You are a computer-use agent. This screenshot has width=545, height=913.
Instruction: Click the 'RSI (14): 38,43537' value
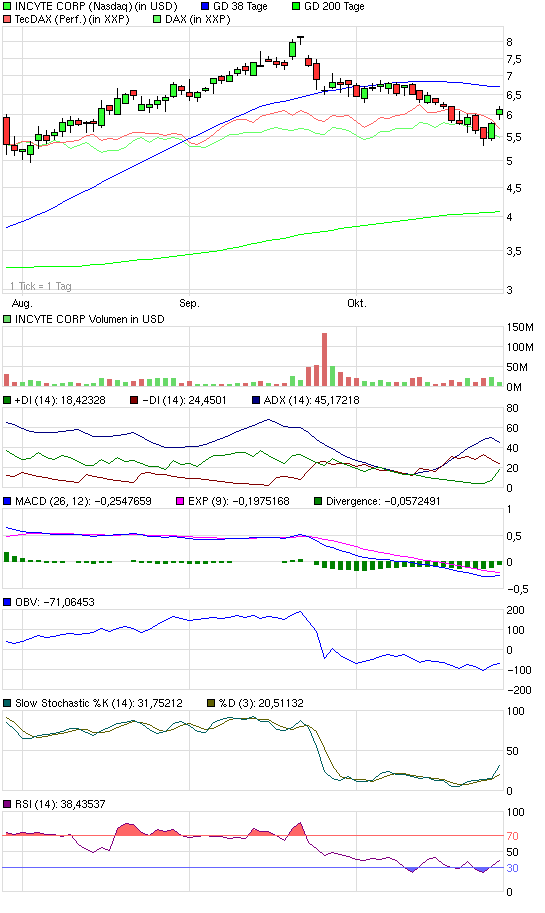[61, 804]
